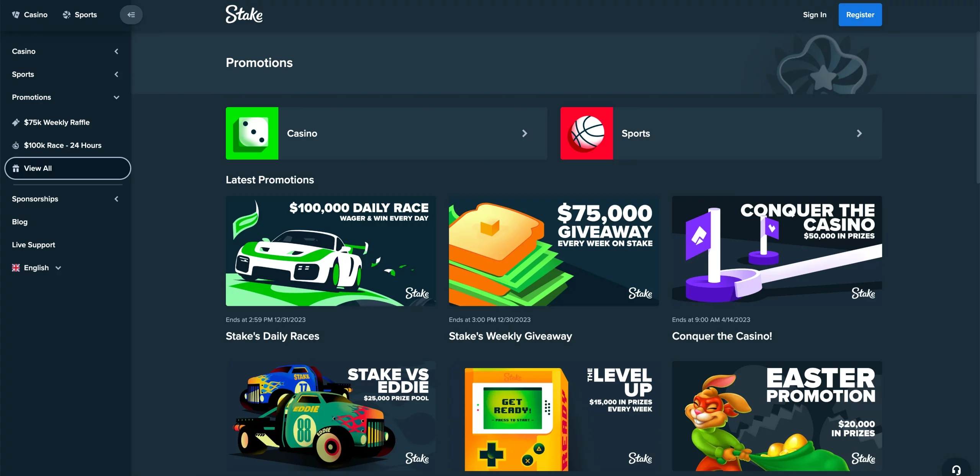Click the $100k Race speed icon
The height and width of the screenshot is (476, 980).
click(x=16, y=145)
